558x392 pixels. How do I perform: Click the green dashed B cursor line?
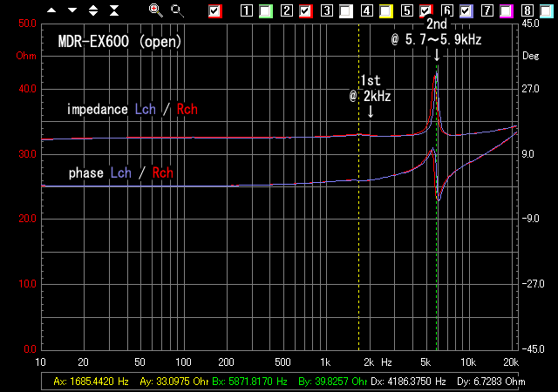(x=437, y=261)
